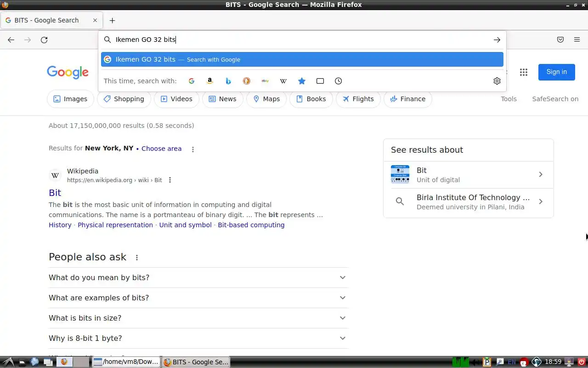This screenshot has width=588, height=368.
Task: Switch to Finance results
Action: (407, 99)
